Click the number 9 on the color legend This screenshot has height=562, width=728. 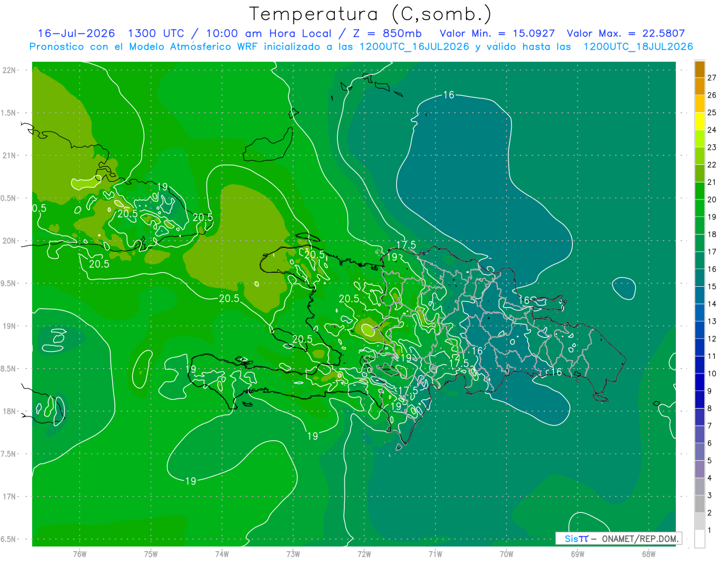click(x=710, y=391)
